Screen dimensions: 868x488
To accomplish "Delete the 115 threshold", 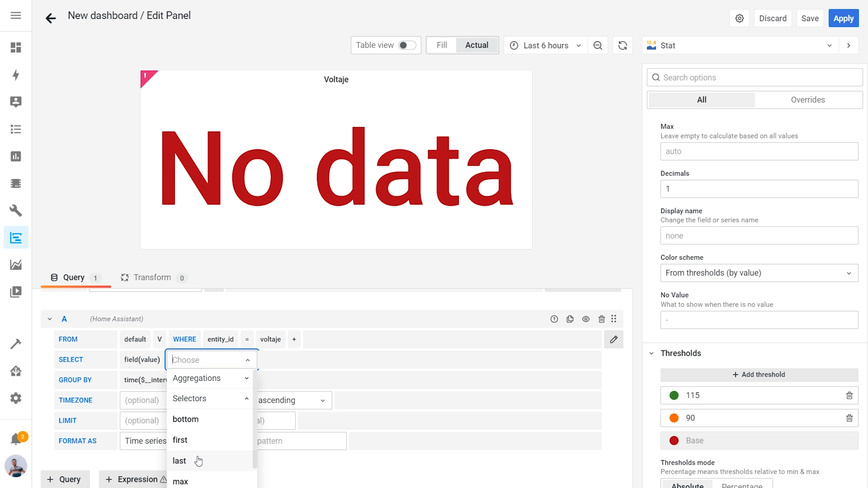I will point(849,395).
